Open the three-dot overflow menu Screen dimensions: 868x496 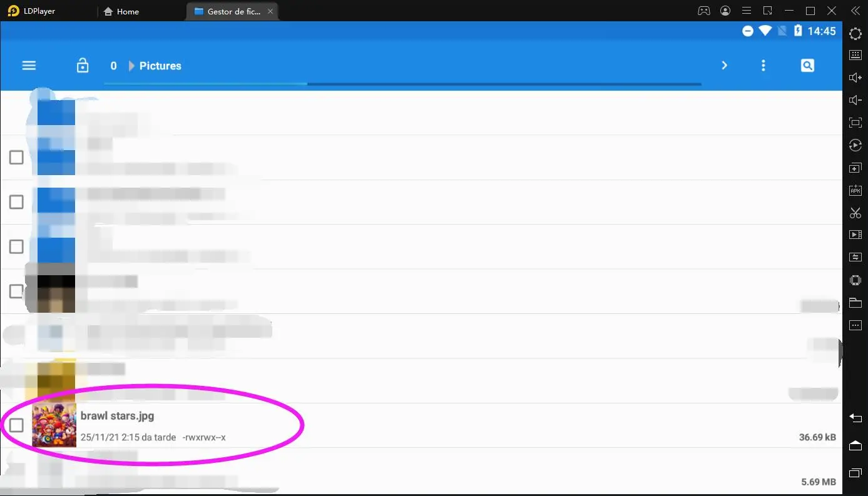click(763, 66)
